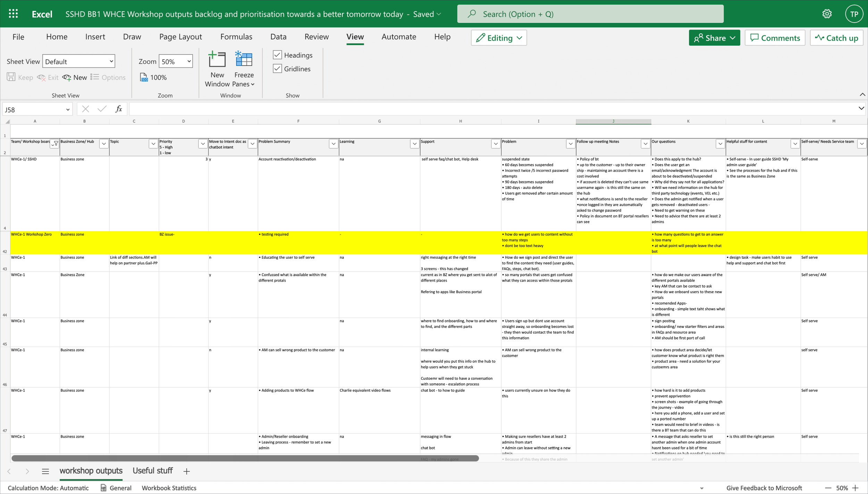Open the settings gear icon
The height and width of the screenshot is (494, 868).
(x=827, y=14)
